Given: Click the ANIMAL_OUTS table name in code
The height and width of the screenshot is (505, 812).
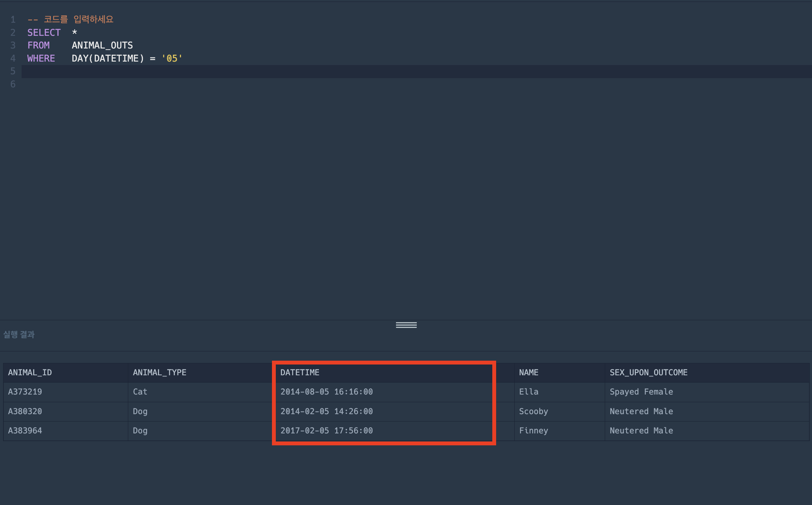Looking at the screenshot, I should (x=102, y=45).
